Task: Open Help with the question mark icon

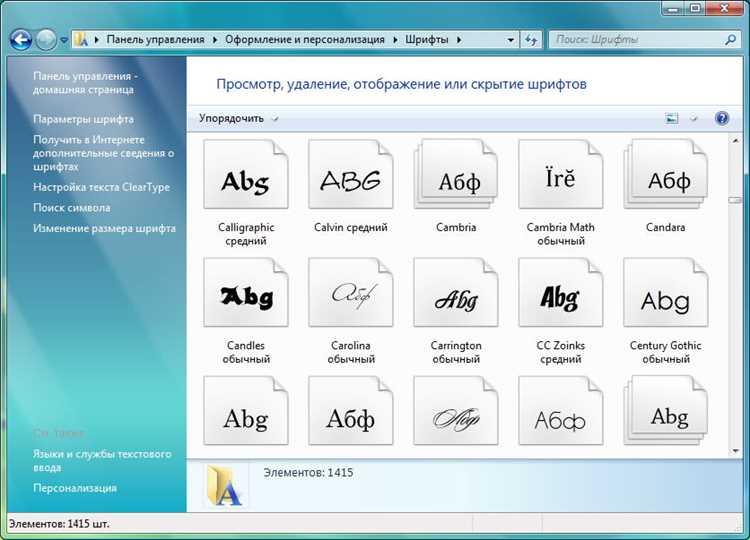Action: 722,118
